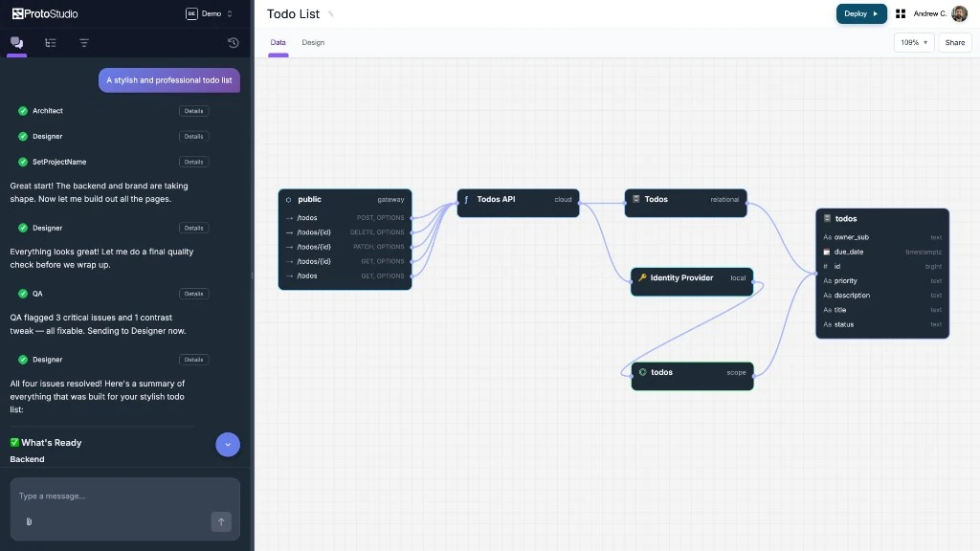Image resolution: width=980 pixels, height=551 pixels.
Task: Click the Todos relational database icon
Action: (636, 199)
